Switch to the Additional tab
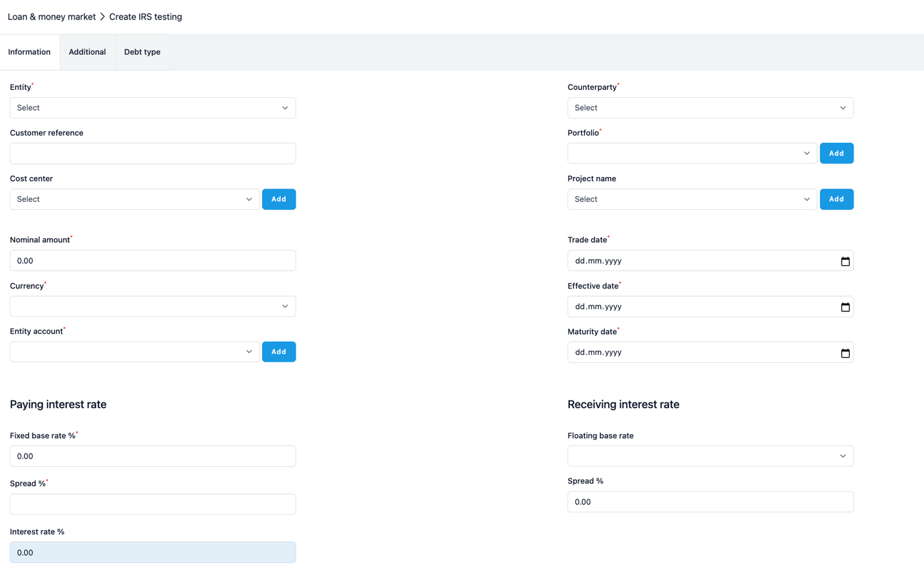 point(87,52)
